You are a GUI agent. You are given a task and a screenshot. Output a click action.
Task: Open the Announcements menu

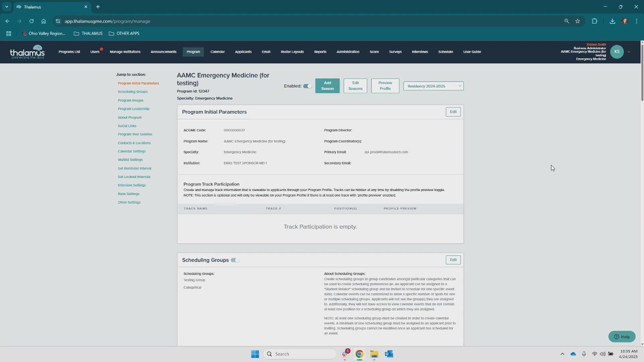point(164,52)
